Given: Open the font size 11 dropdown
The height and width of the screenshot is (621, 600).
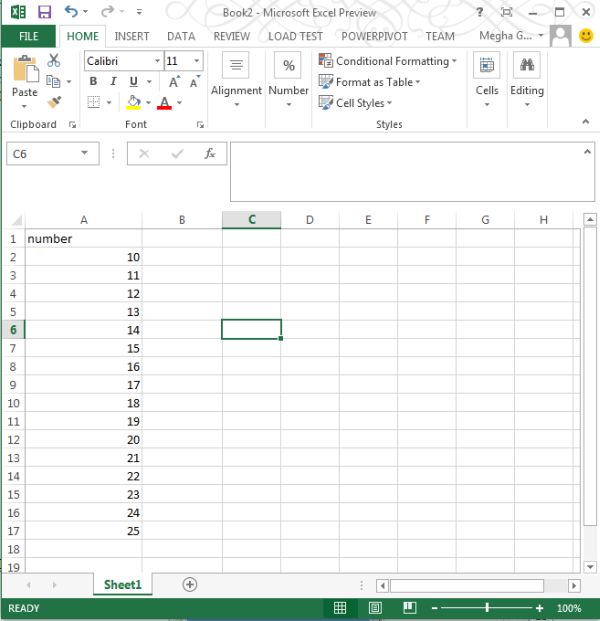Looking at the screenshot, I should (x=196, y=61).
